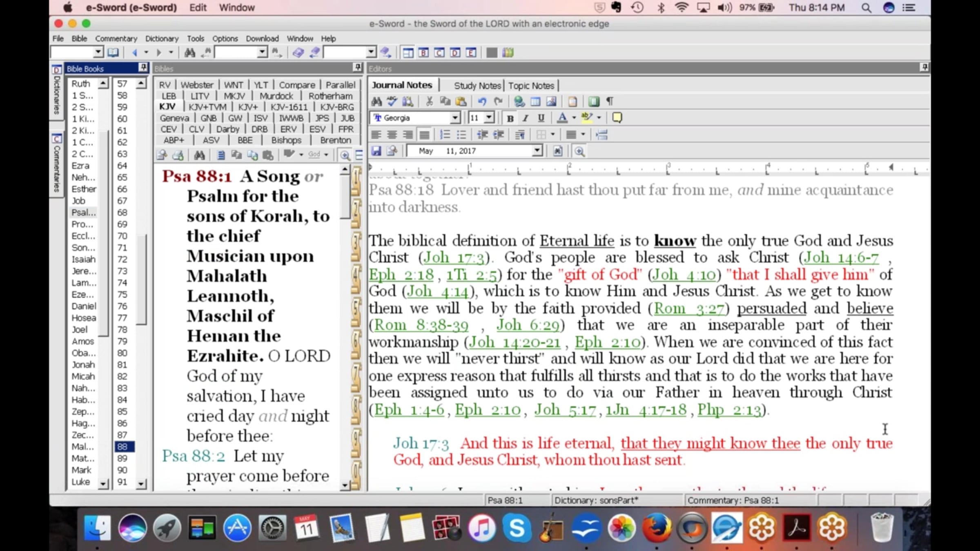
Task: Toggle Bold formatting button
Action: coord(510,118)
